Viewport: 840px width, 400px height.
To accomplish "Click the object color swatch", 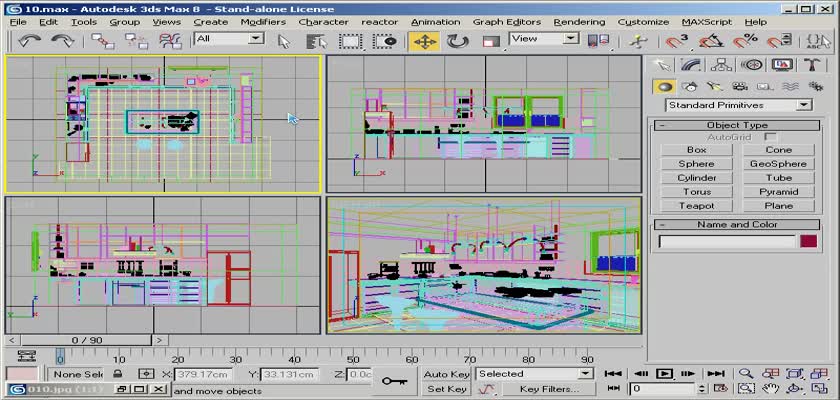I will [808, 241].
